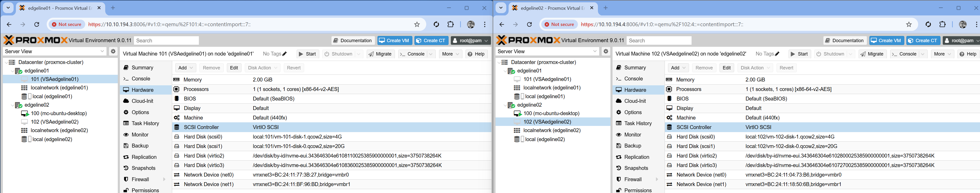Focus Search field in edgeline02 window

[658, 40]
